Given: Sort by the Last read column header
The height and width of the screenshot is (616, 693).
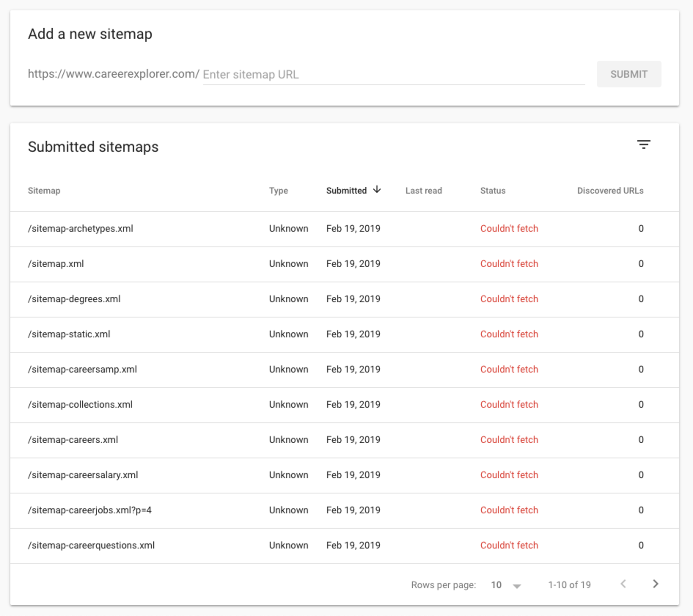Looking at the screenshot, I should tap(423, 191).
